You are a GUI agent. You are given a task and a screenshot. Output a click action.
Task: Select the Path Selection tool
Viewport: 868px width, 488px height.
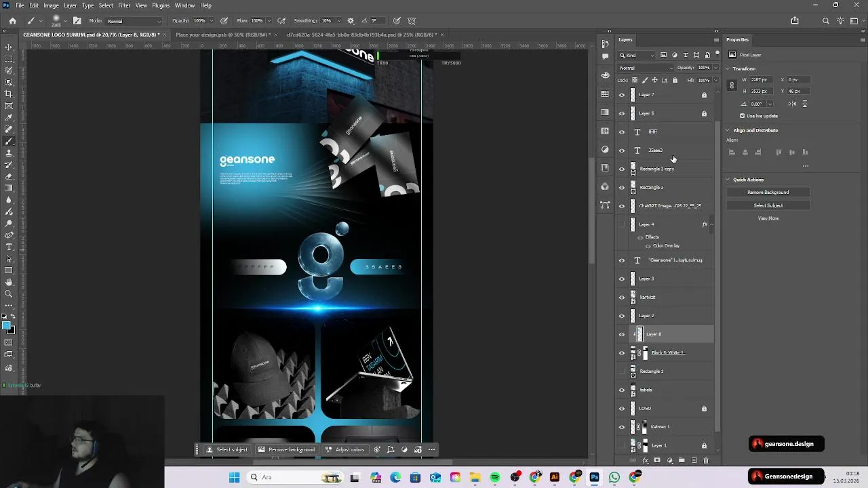click(x=9, y=258)
